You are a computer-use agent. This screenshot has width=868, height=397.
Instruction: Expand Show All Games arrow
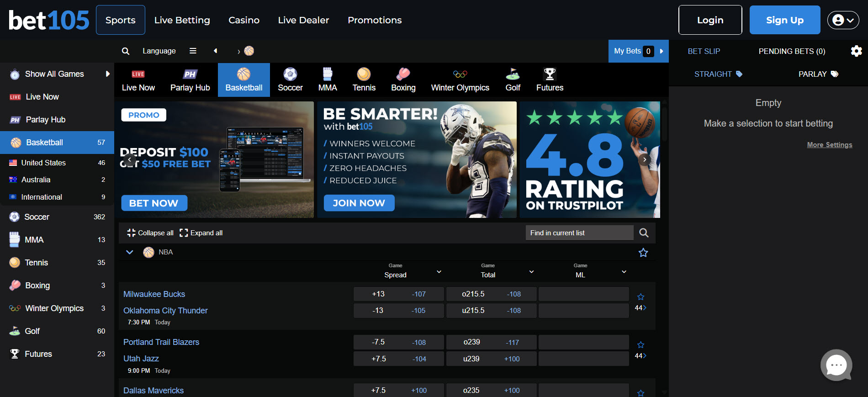pyautogui.click(x=108, y=74)
